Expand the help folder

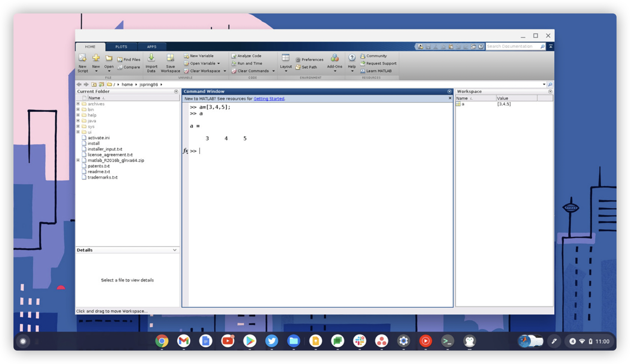(78, 115)
